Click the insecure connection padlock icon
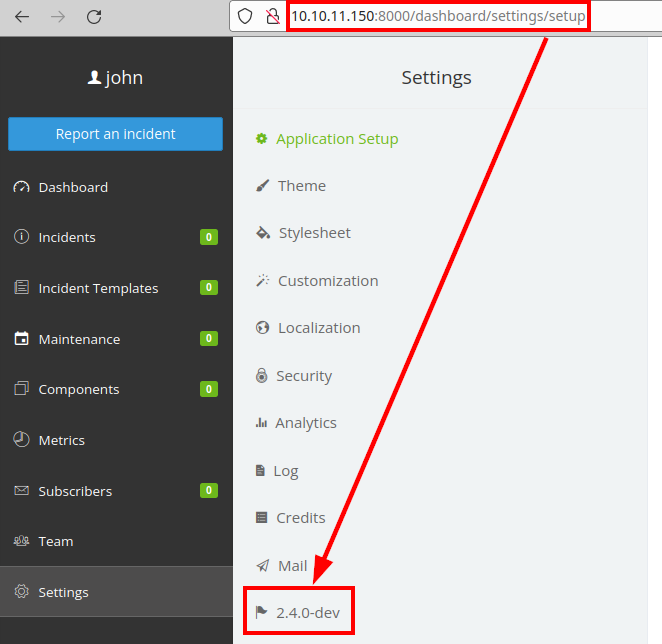The image size is (662, 644). (x=272, y=16)
